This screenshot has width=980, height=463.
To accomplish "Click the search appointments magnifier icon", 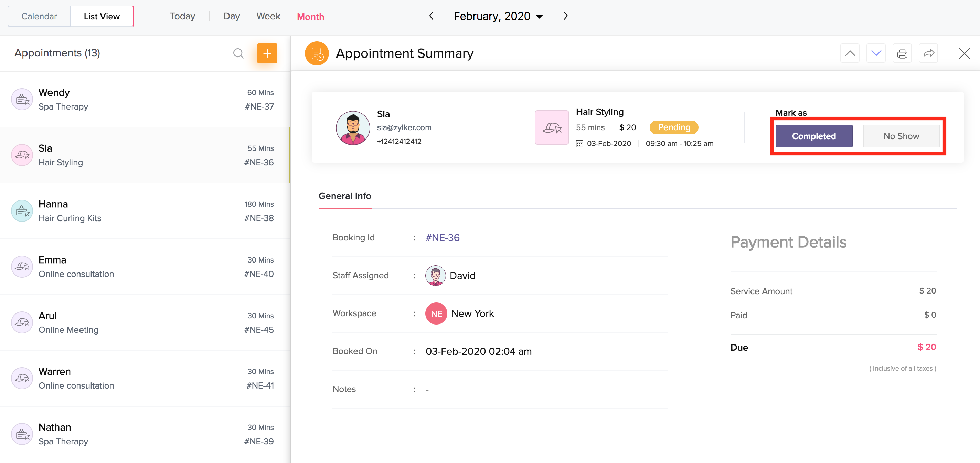I will [238, 53].
